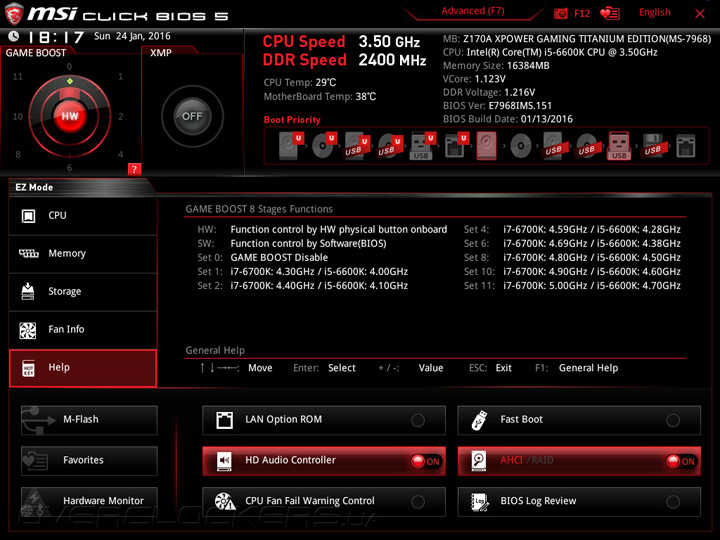Click the Boot Priority label
This screenshot has width=720, height=540.
click(x=292, y=120)
